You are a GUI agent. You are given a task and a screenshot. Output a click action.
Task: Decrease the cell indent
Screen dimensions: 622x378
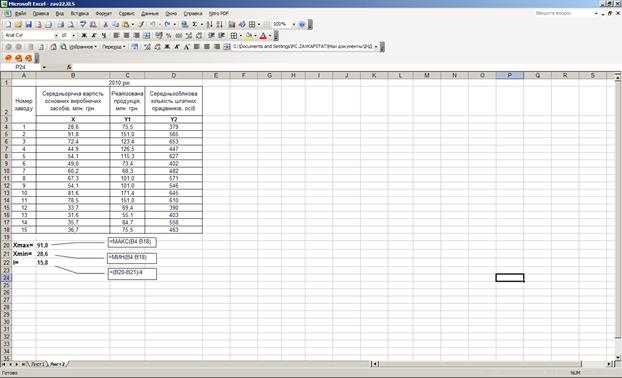click(x=211, y=36)
